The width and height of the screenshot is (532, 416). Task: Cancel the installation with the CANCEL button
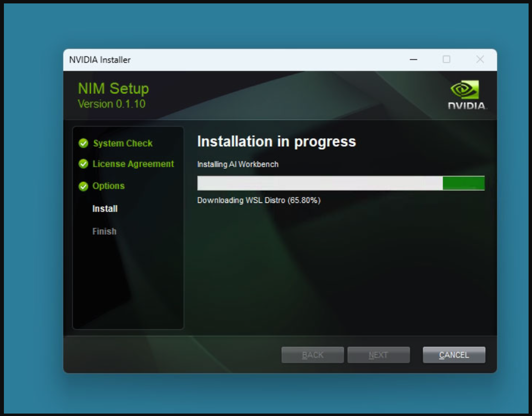point(454,355)
